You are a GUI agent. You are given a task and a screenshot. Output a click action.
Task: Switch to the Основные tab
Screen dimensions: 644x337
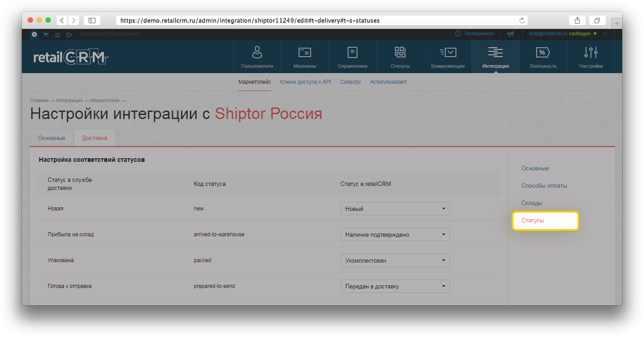52,138
